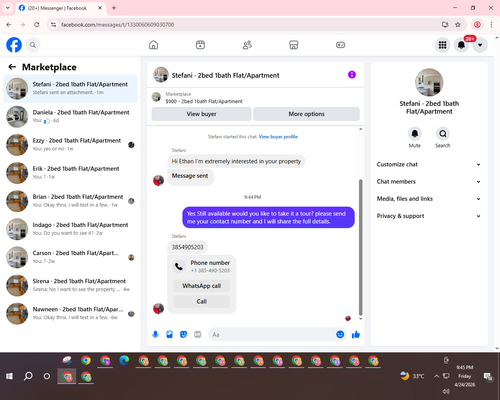Open notifications bell in the header
The width and height of the screenshot is (500, 400).
(x=461, y=45)
